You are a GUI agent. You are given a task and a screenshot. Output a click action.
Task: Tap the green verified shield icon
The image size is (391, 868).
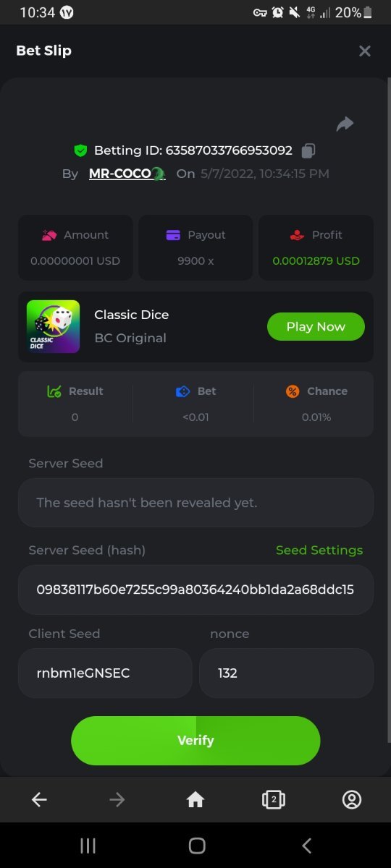pyautogui.click(x=80, y=150)
